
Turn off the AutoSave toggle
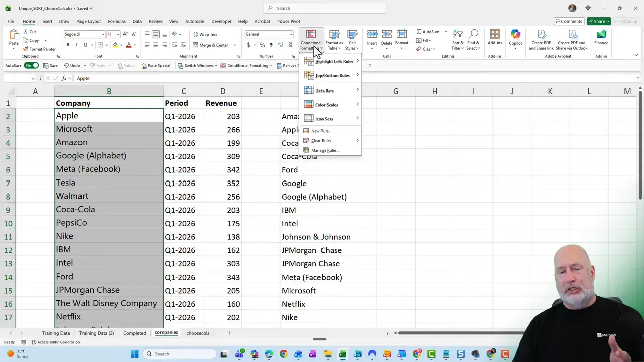pos(32,65)
